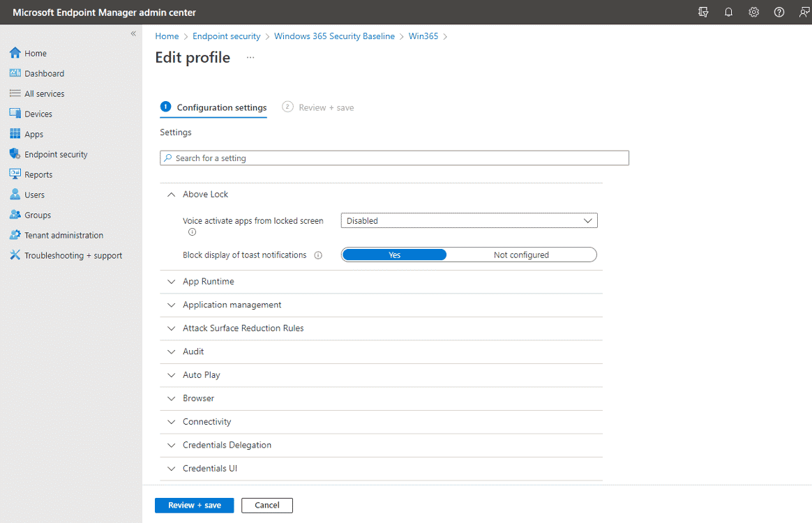Click info icon under Voice activate apps
This screenshot has height=523, width=812.
click(x=192, y=232)
